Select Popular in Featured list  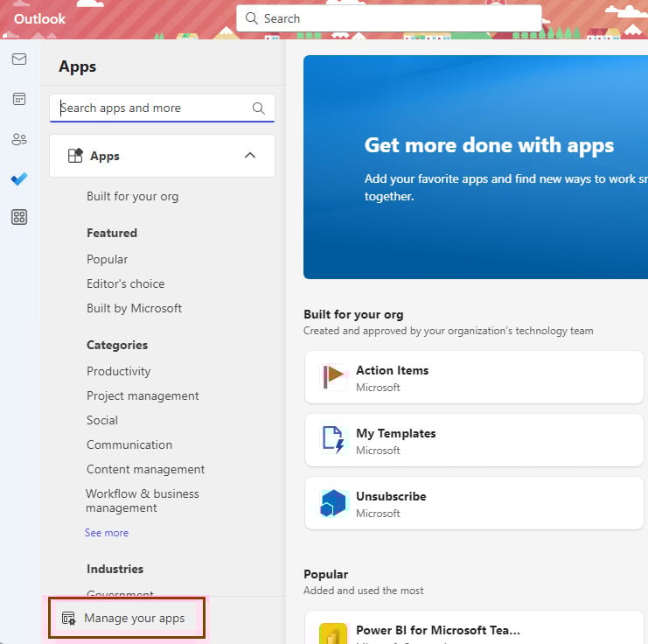coord(108,259)
